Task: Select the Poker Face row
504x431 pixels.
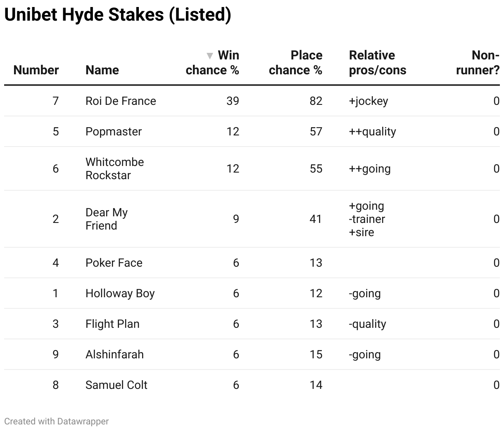Action: pyautogui.click(x=114, y=263)
